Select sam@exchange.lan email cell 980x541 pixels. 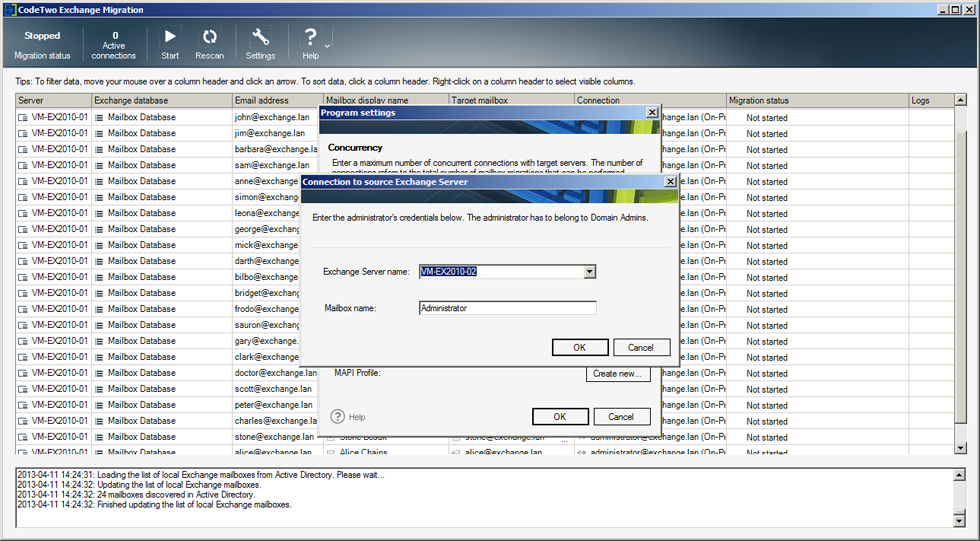272,165
